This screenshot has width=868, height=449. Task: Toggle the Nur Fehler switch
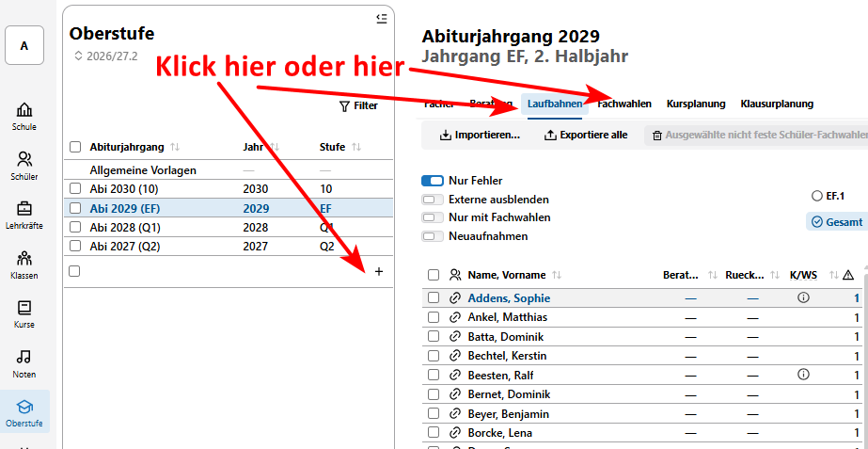click(x=433, y=181)
